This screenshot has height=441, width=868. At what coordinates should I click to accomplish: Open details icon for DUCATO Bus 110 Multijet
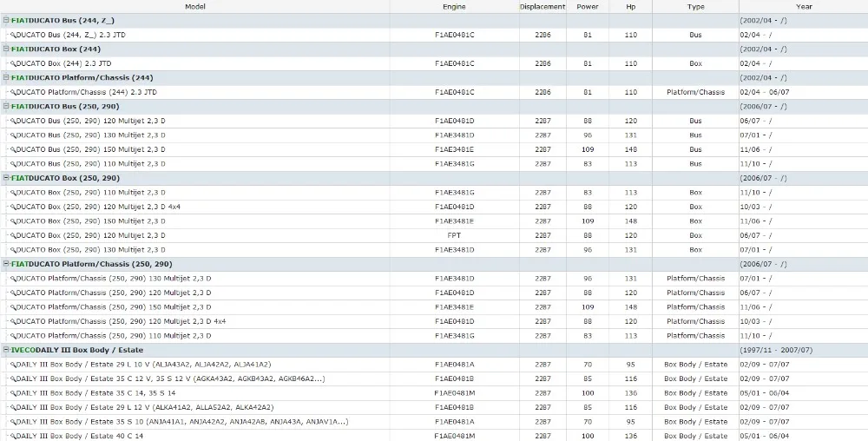[x=13, y=164]
